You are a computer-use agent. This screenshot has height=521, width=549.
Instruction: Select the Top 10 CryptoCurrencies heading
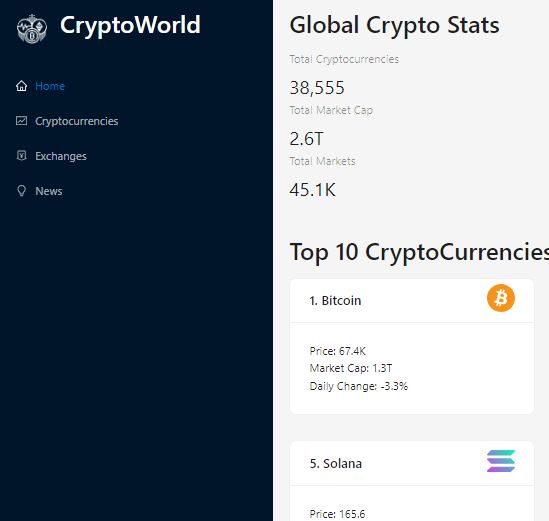pyautogui.click(x=419, y=252)
